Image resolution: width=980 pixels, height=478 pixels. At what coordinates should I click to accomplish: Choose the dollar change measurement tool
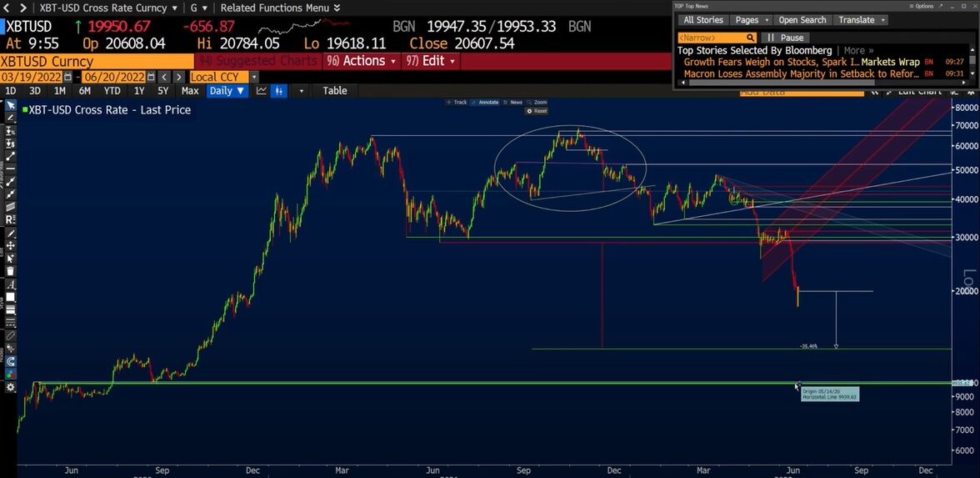(x=11, y=143)
